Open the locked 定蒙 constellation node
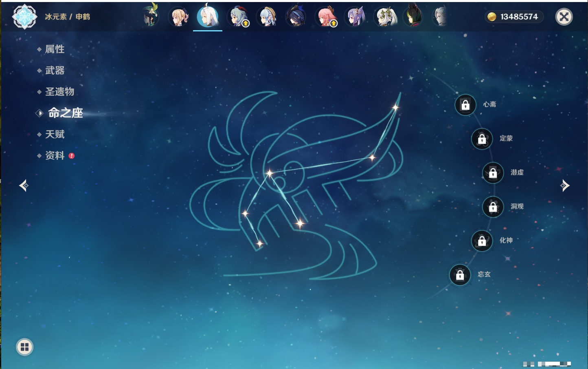Image resolution: width=588 pixels, height=369 pixels. coord(482,139)
